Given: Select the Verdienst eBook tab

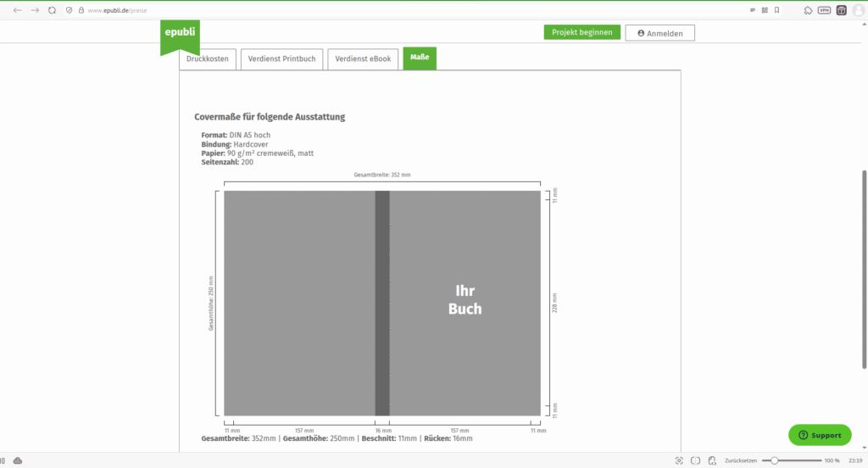Looking at the screenshot, I should point(363,58).
